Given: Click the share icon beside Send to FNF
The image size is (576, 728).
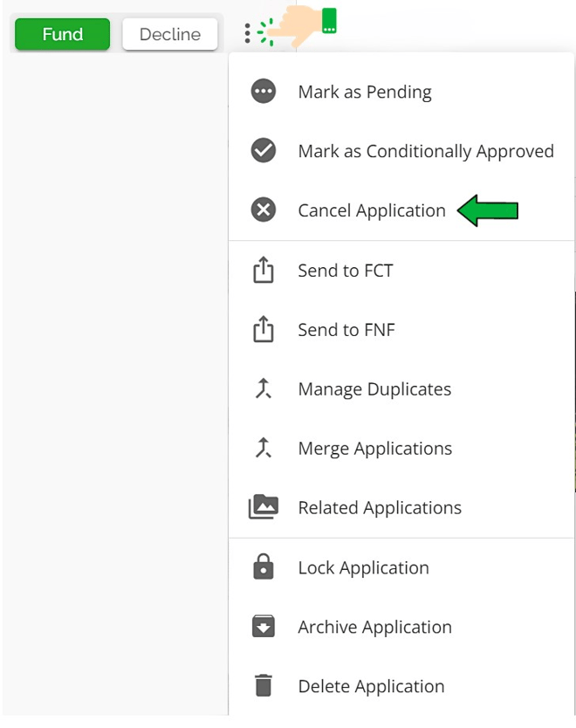Looking at the screenshot, I should click(264, 329).
